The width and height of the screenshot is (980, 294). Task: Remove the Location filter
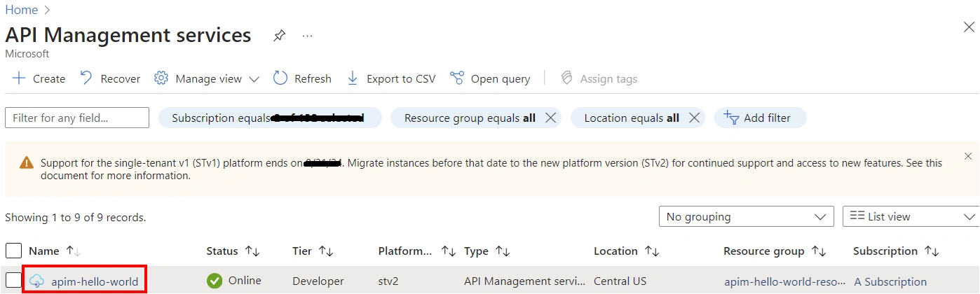[x=695, y=118]
